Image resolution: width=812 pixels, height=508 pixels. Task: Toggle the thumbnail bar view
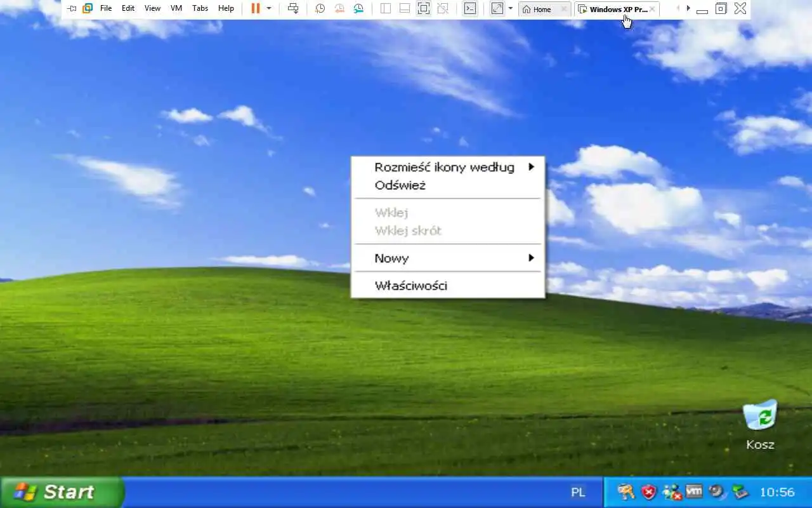point(405,9)
